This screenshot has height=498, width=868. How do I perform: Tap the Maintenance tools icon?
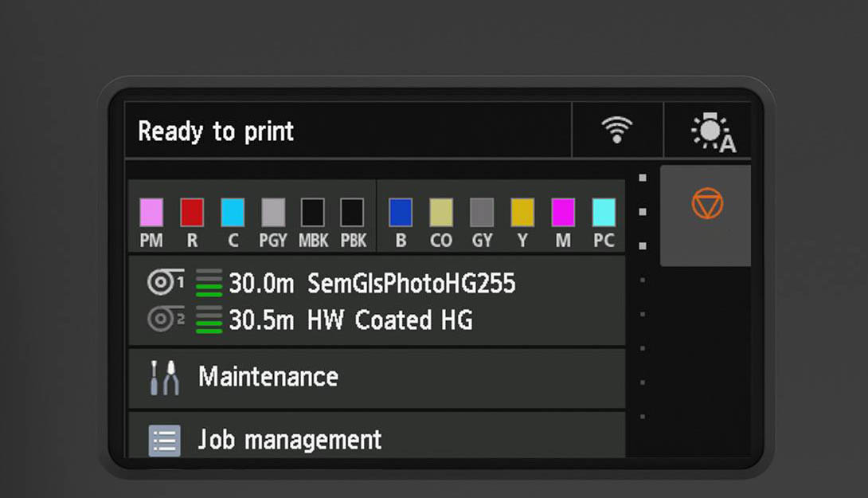(164, 377)
